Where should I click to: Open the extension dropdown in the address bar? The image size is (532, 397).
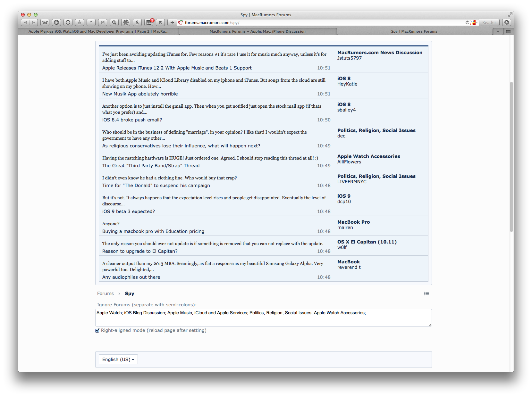pos(475,22)
